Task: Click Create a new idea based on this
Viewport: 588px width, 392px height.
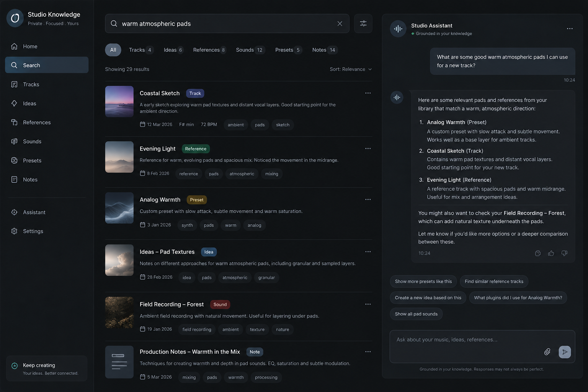Action: pyautogui.click(x=428, y=298)
